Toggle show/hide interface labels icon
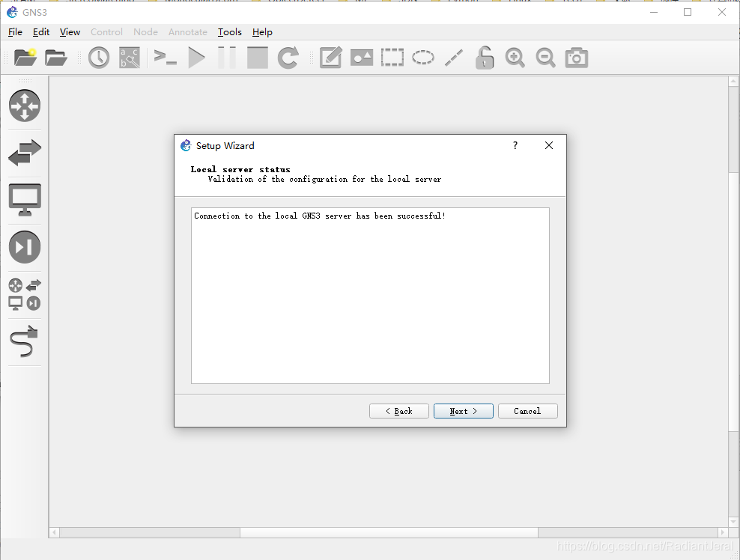This screenshot has height=560, width=740. tap(130, 58)
